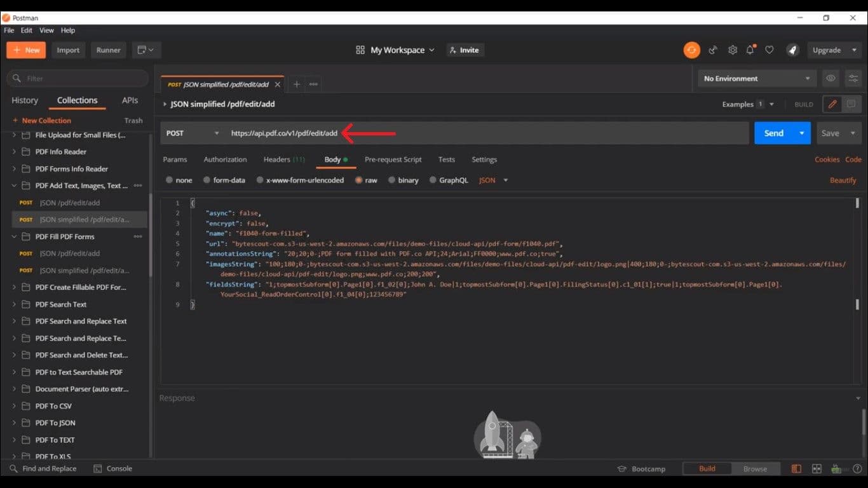Select the form-data body type radio button
Viewport: 868px width, 488px height.
207,180
